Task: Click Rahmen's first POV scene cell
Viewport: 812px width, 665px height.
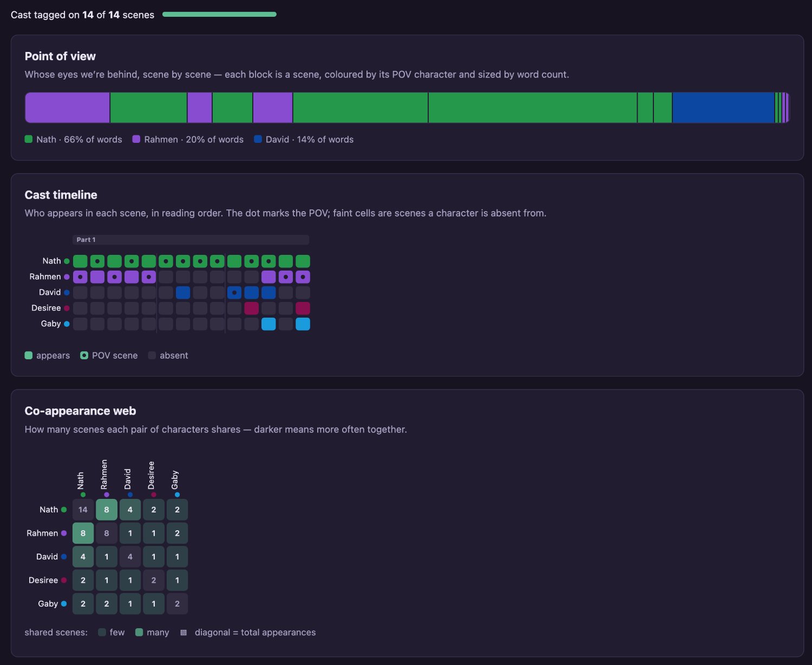Action: tap(80, 277)
